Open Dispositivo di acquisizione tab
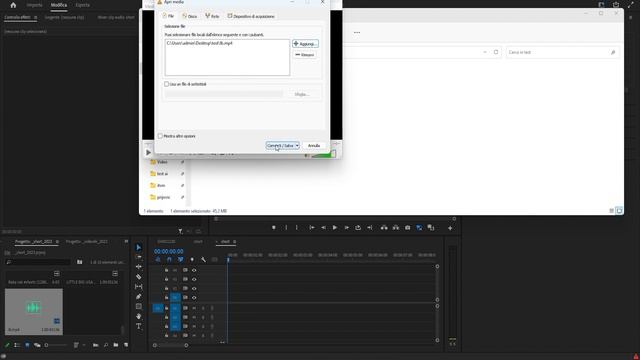Viewport: 640px width, 360px height. coord(251,16)
